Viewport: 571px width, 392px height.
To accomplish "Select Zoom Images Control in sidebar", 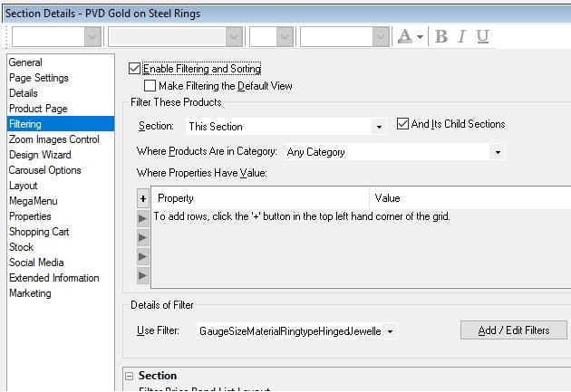I will [x=54, y=139].
